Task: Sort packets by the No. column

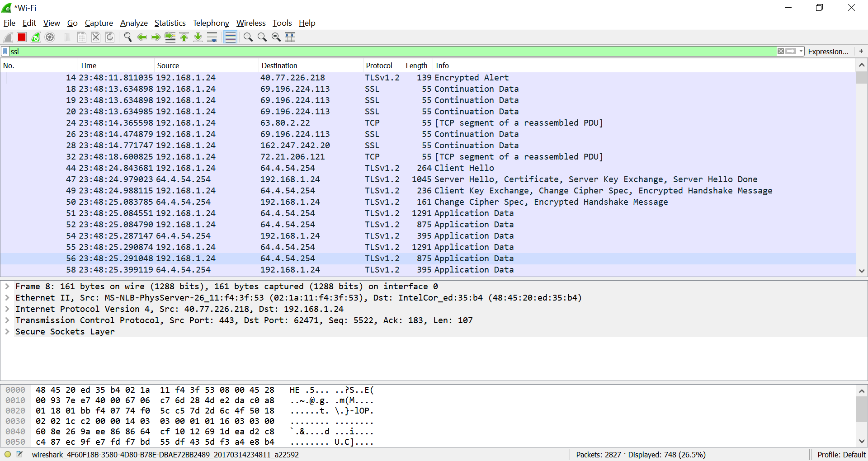Action: pos(39,66)
